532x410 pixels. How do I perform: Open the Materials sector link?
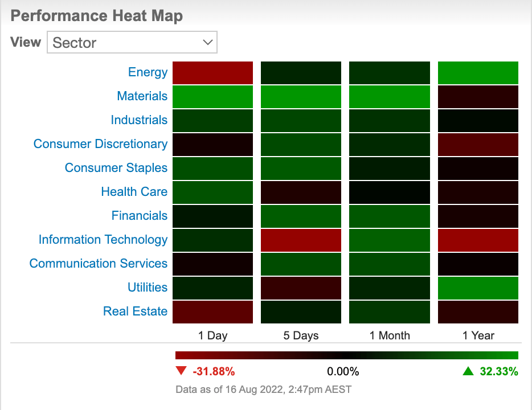click(x=142, y=96)
